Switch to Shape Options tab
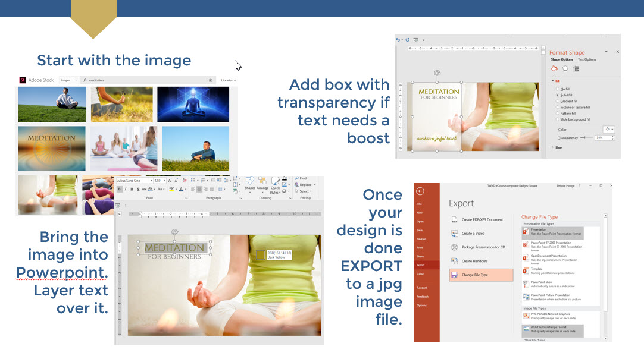This screenshot has height=359, width=644. 562,59
